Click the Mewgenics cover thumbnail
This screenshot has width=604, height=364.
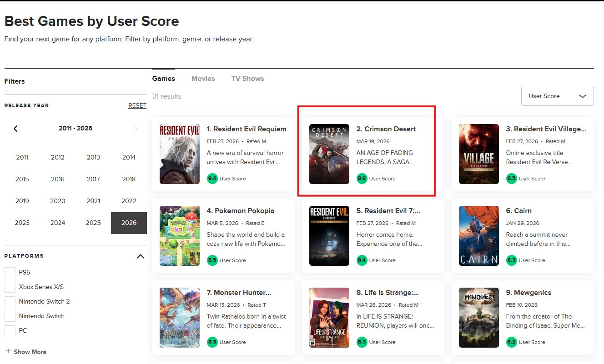pos(478,318)
